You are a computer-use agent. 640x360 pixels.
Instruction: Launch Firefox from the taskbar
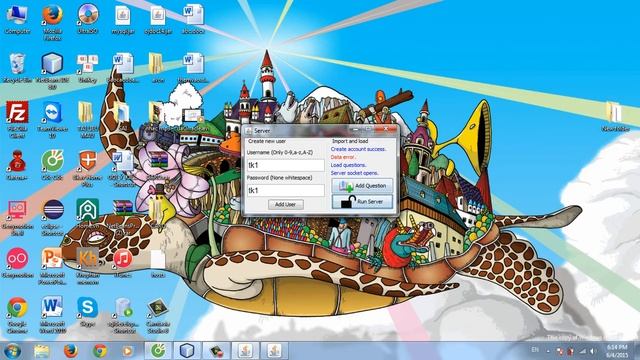[x=71, y=351]
